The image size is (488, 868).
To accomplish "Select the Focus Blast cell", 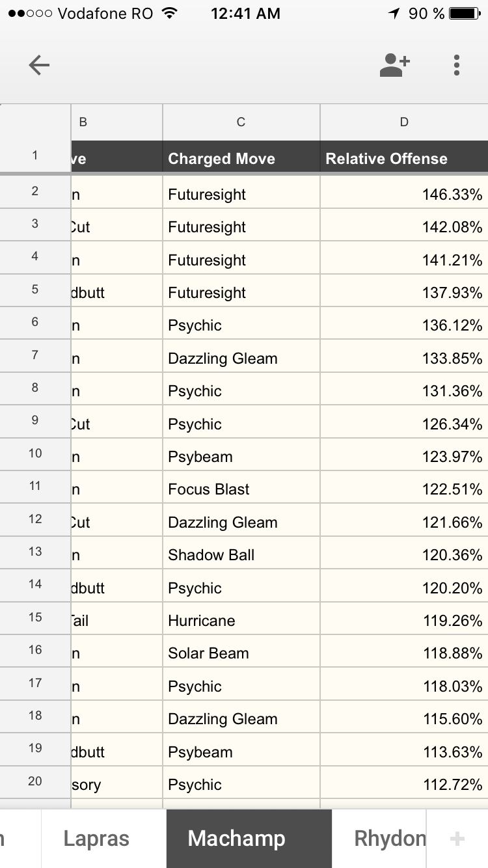I will (241, 489).
